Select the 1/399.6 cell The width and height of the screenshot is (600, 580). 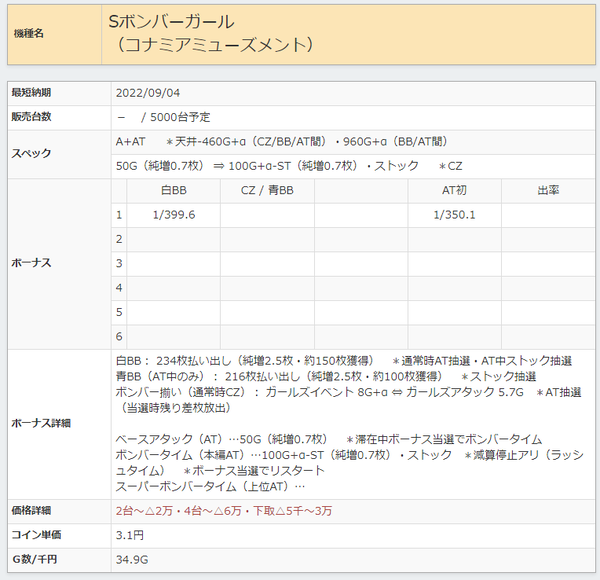click(x=174, y=215)
